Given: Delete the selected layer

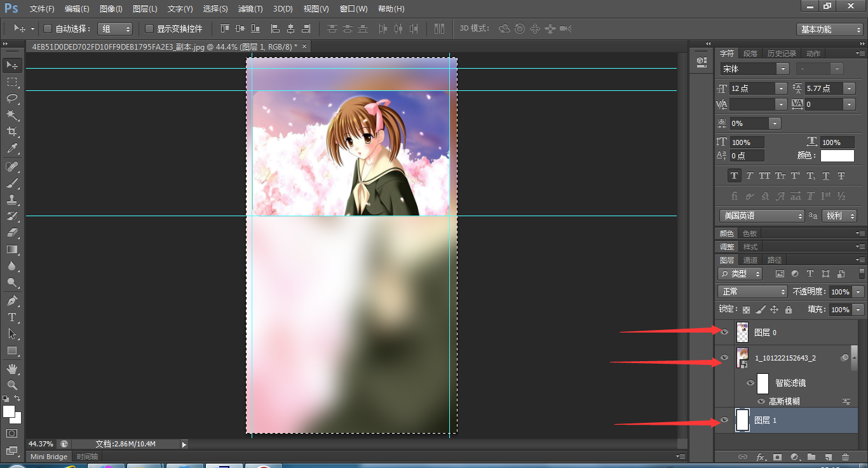Looking at the screenshot, I should coord(845,457).
